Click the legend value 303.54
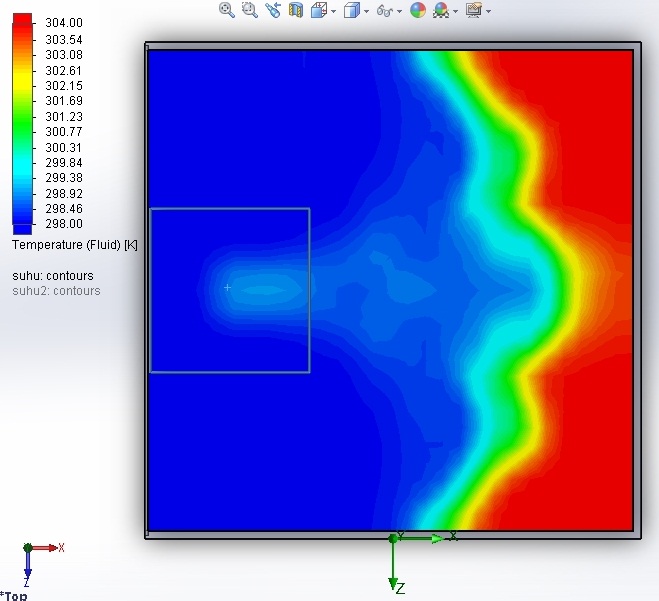This screenshot has width=659, height=601. [64, 40]
